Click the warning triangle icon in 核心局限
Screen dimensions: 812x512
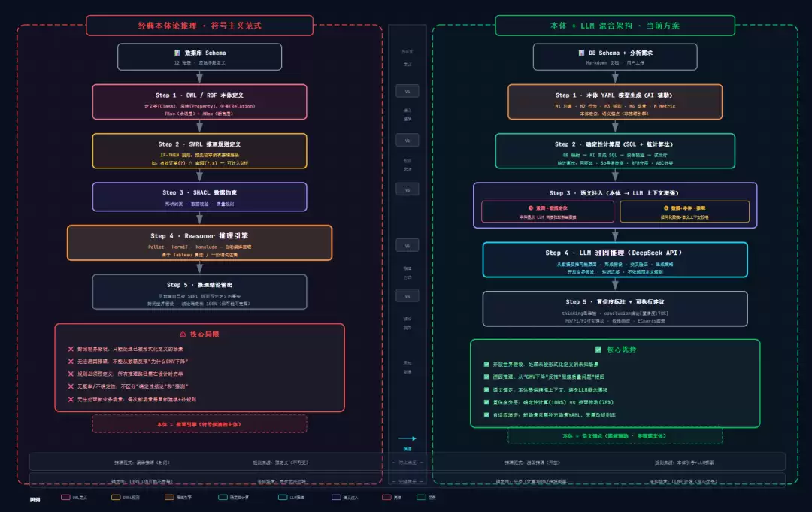tap(183, 334)
